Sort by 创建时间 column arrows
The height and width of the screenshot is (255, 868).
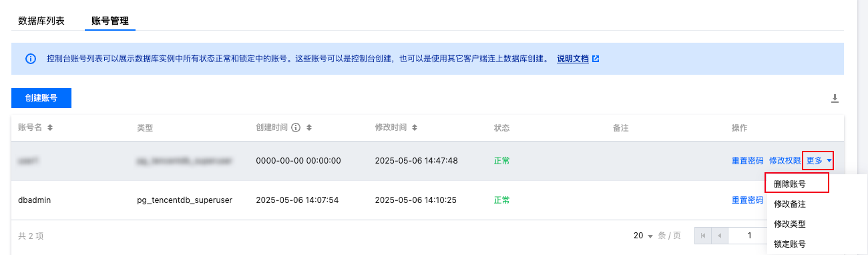coord(309,127)
